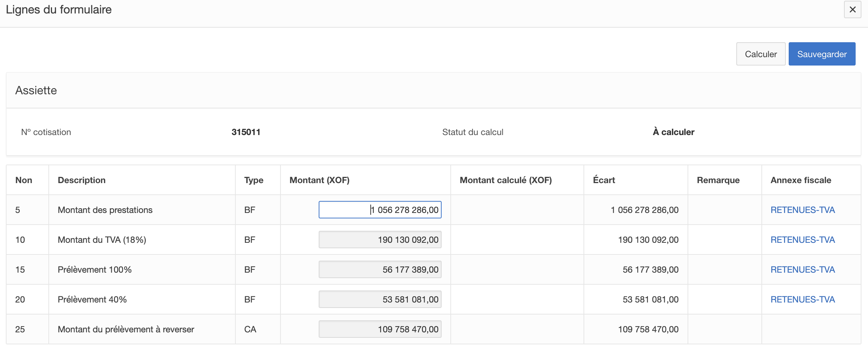This screenshot has height=348, width=868.
Task: Open RETENUES-TVA link in Prélèvement 40% row
Action: click(802, 300)
